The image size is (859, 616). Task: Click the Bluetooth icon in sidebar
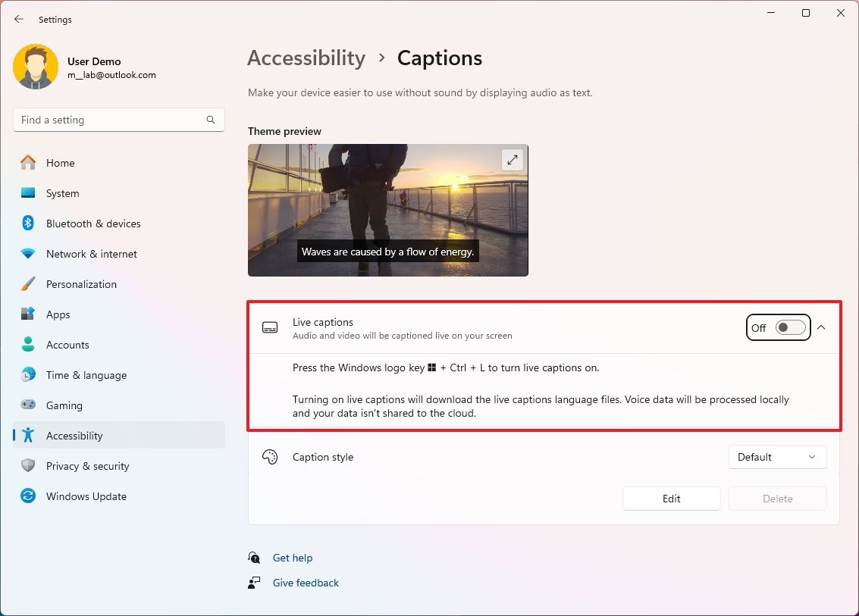[28, 223]
